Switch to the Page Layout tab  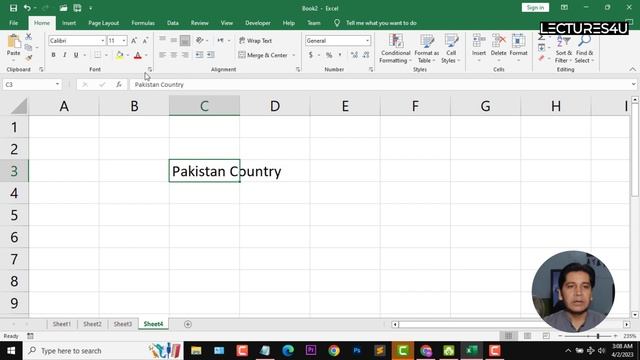pos(104,23)
